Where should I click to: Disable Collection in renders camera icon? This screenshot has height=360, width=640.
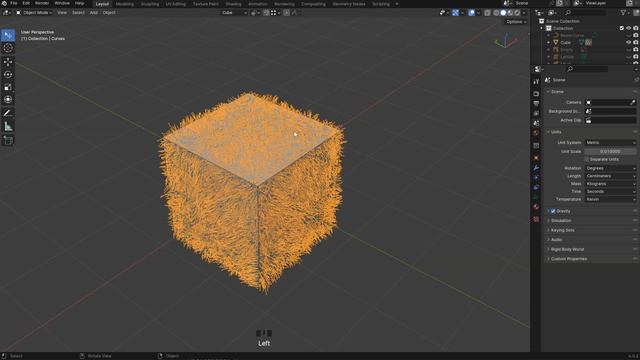tap(636, 28)
